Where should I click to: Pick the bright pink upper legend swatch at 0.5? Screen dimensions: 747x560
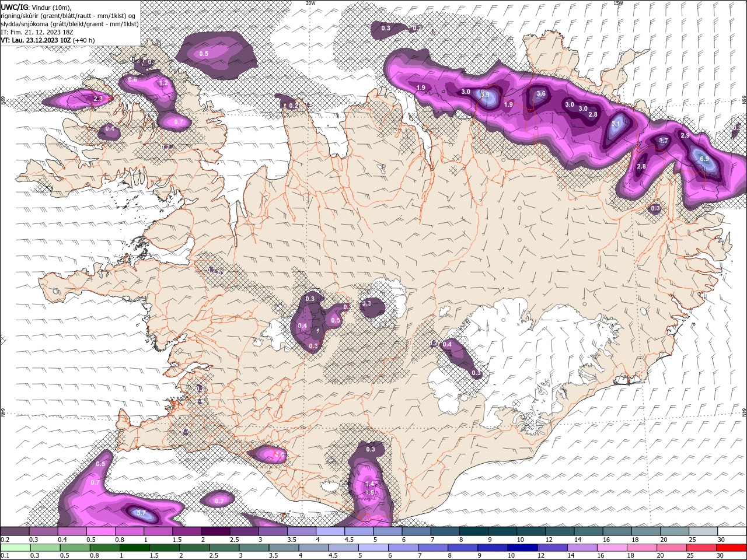[x=100, y=531]
